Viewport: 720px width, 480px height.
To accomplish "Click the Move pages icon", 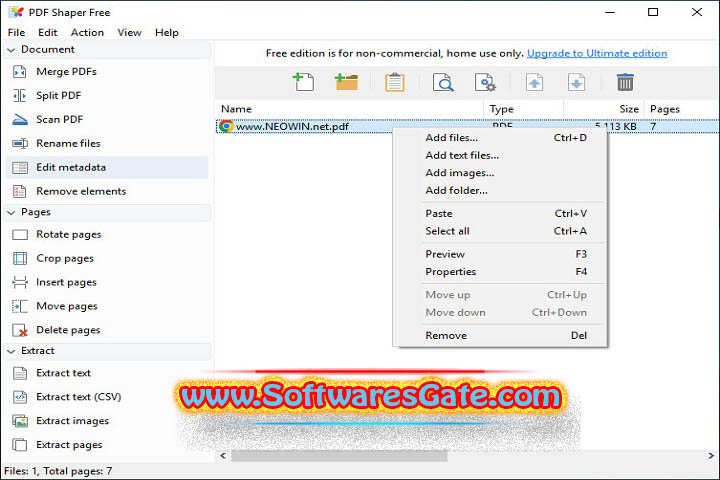I will 20,306.
